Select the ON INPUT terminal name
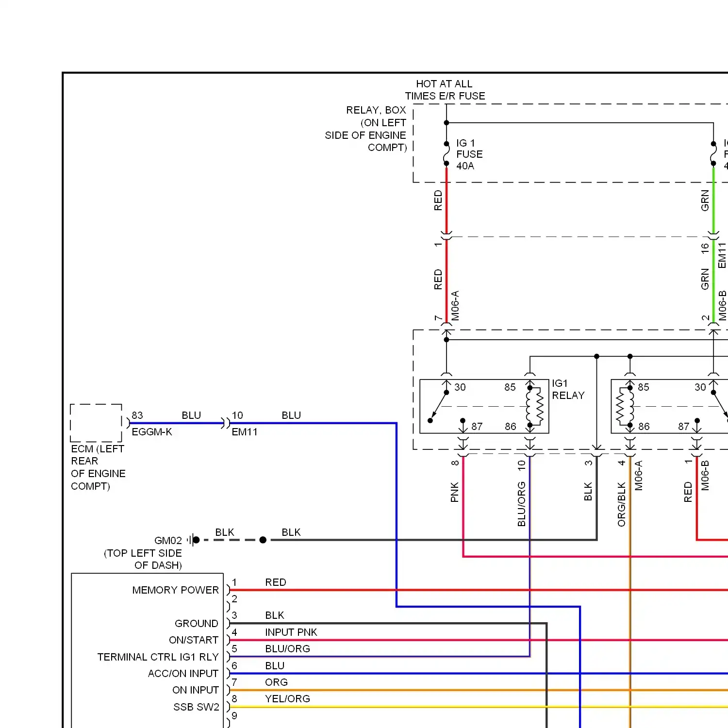The height and width of the screenshot is (728, 728). tap(196, 690)
